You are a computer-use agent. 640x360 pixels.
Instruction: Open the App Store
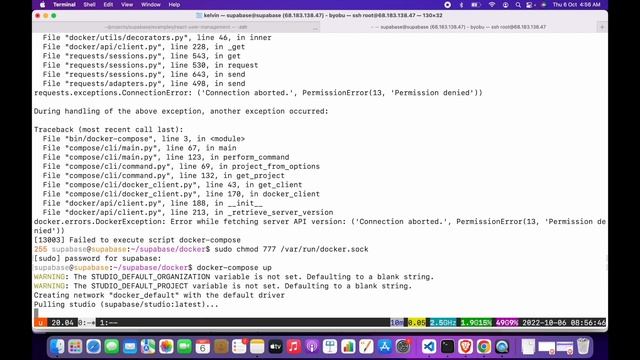[x=384, y=347]
